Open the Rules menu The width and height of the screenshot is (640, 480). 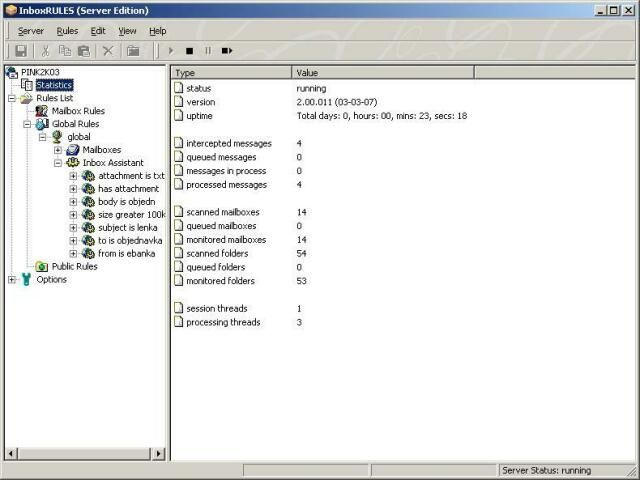tap(67, 31)
